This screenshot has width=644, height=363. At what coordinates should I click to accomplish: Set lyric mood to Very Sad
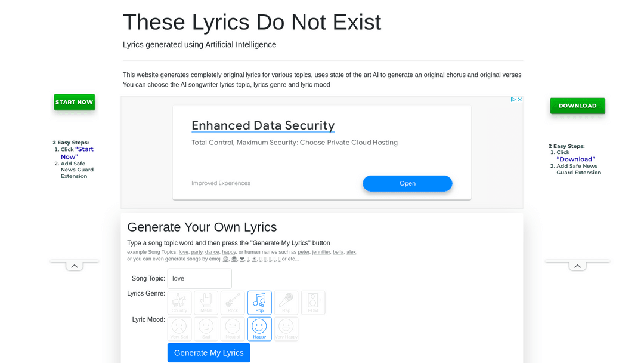[x=179, y=329]
